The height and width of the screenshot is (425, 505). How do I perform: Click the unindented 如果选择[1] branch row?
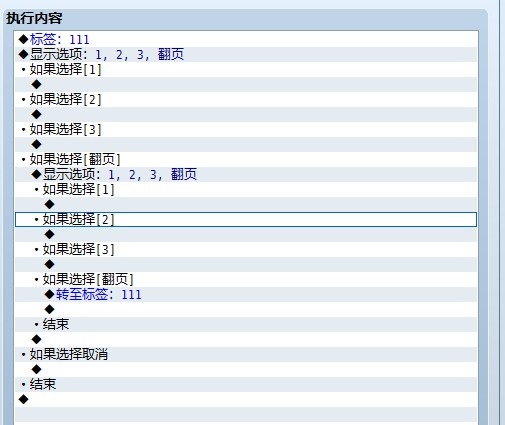[x=246, y=69]
